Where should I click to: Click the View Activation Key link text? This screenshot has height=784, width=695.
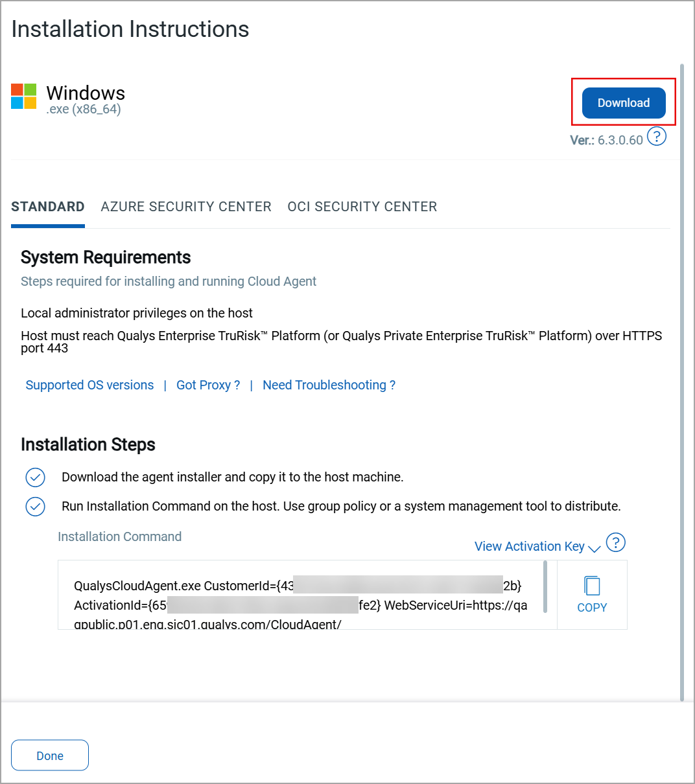pyautogui.click(x=529, y=546)
